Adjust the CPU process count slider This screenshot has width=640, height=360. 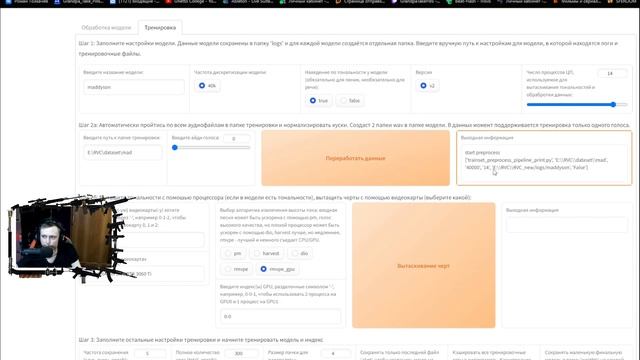pos(577,104)
